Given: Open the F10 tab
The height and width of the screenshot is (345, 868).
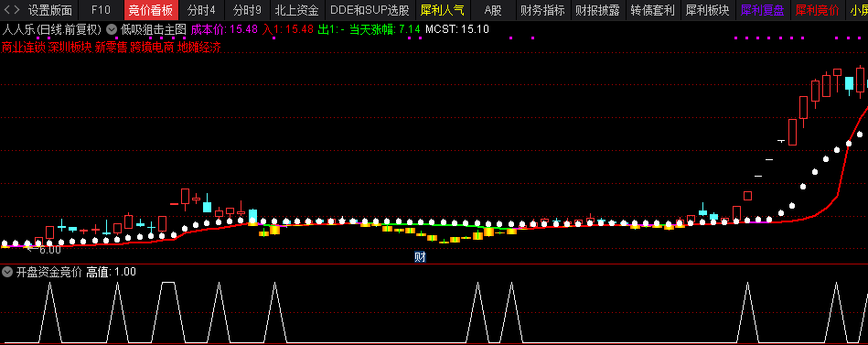Looking at the screenshot, I should [101, 10].
